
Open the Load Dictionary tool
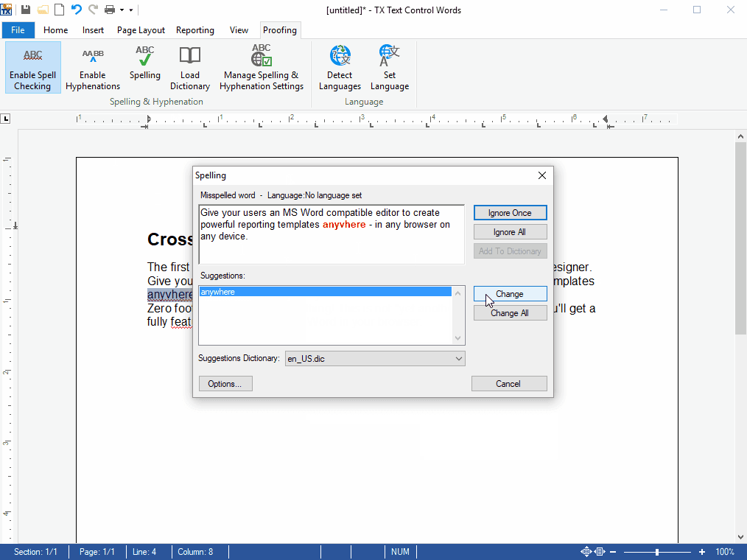189,66
